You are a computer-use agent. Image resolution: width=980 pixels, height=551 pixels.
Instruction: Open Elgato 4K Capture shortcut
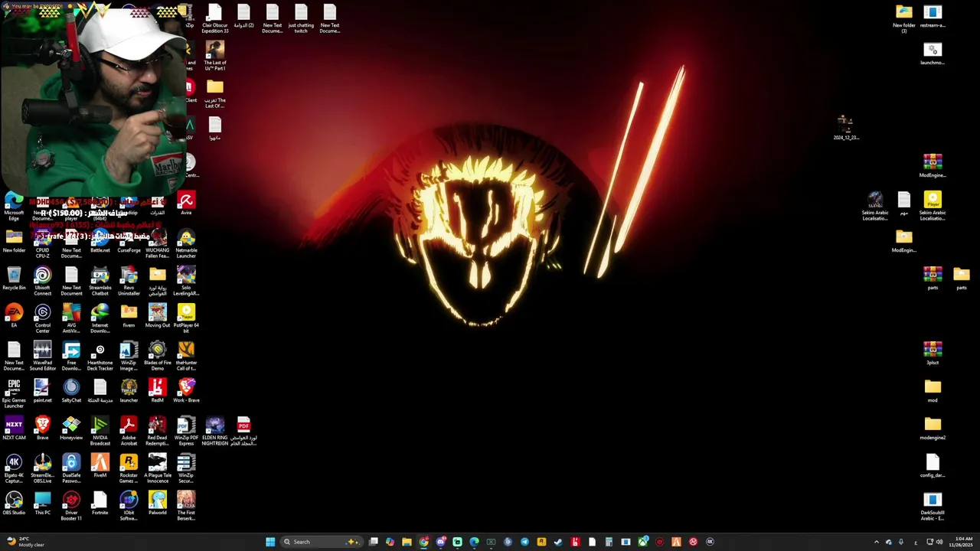[14, 469]
